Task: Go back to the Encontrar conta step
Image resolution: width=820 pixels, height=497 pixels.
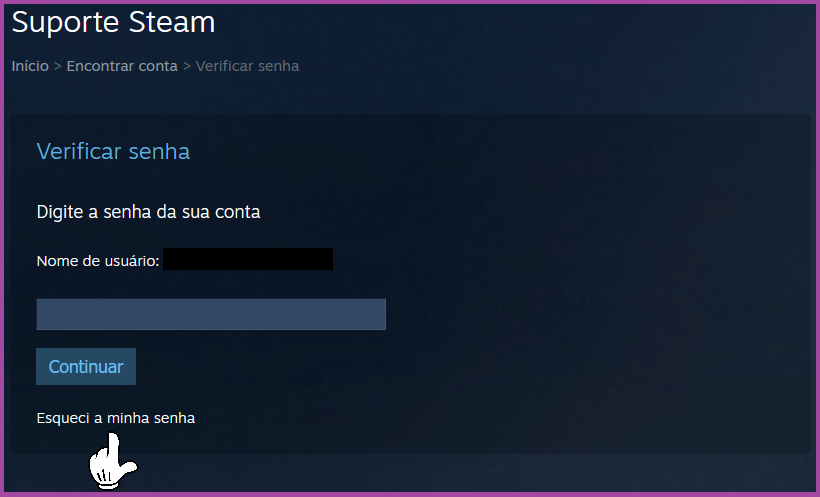Action: [x=122, y=66]
